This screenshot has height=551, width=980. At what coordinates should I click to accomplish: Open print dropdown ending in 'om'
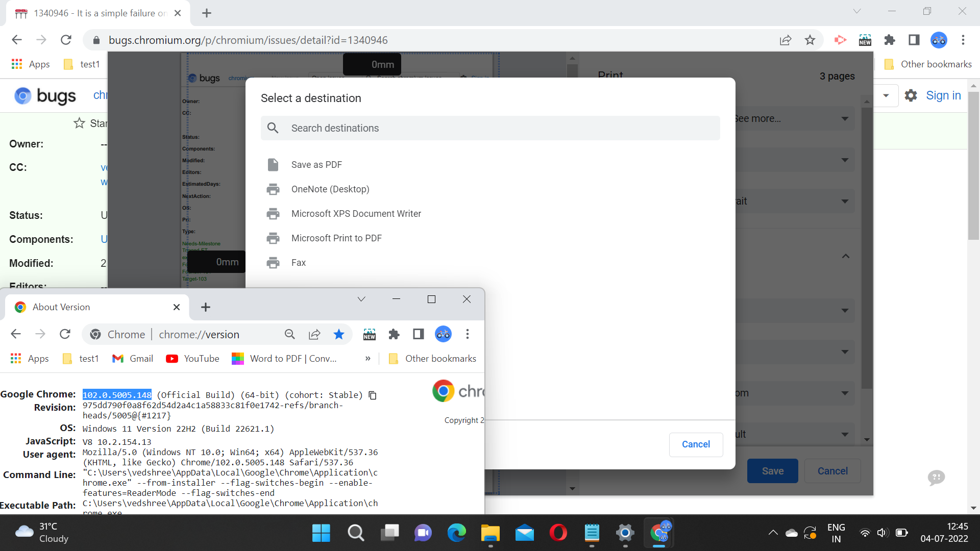[x=795, y=393]
